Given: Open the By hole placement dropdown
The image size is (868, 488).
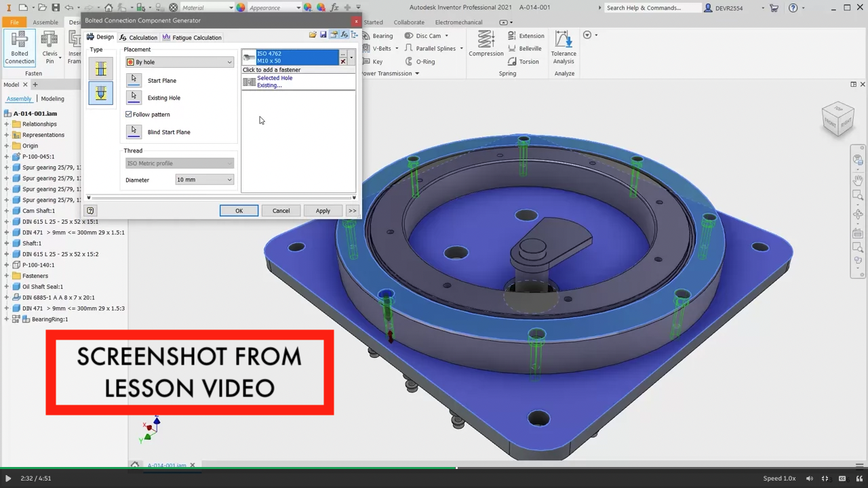Looking at the screenshot, I should [x=179, y=62].
